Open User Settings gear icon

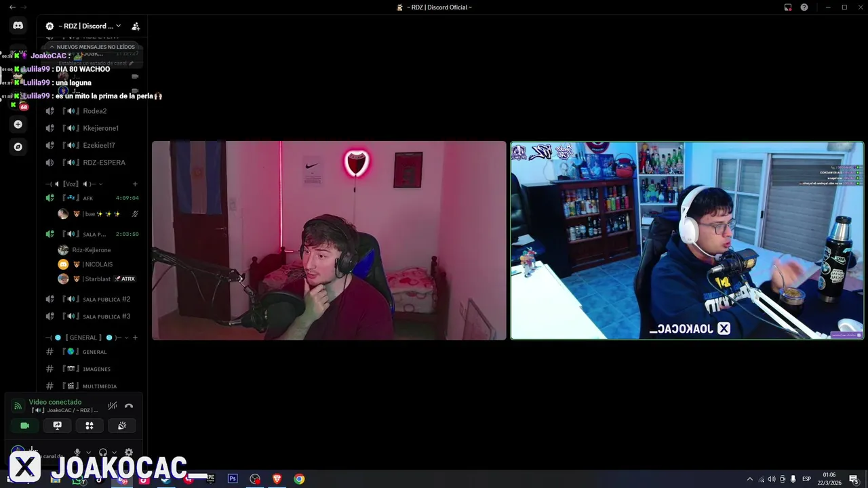tap(129, 452)
